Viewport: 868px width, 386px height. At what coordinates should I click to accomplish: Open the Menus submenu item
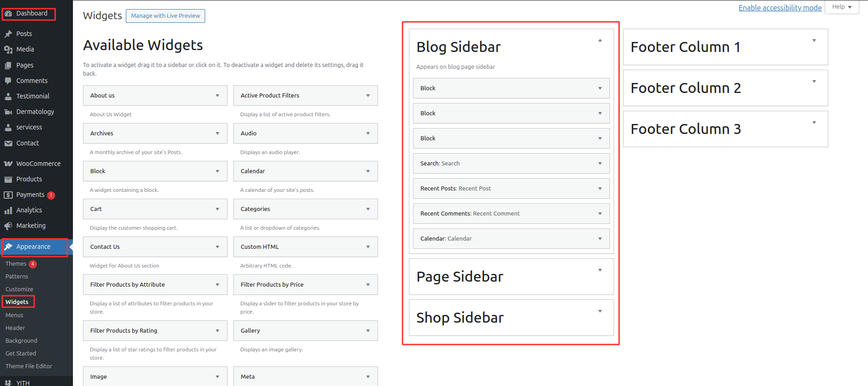14,315
